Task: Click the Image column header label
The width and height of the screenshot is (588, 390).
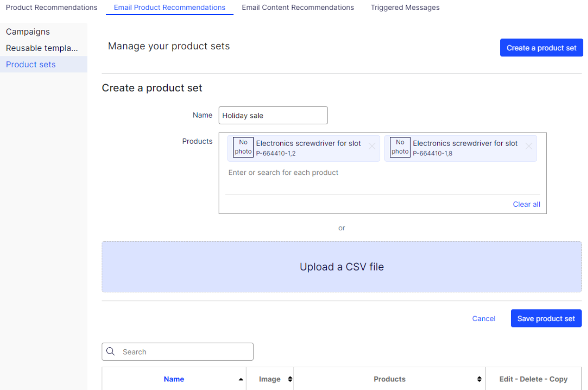Action: point(270,379)
